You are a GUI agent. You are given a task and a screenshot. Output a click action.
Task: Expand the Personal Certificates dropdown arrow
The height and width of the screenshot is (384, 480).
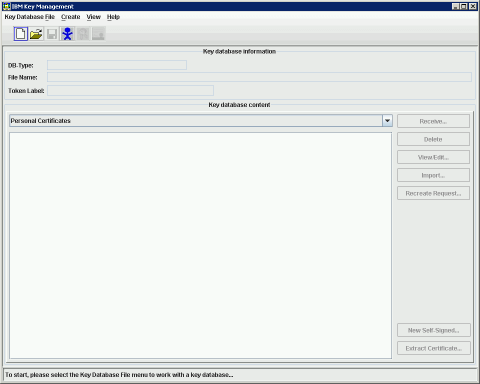pyautogui.click(x=387, y=121)
